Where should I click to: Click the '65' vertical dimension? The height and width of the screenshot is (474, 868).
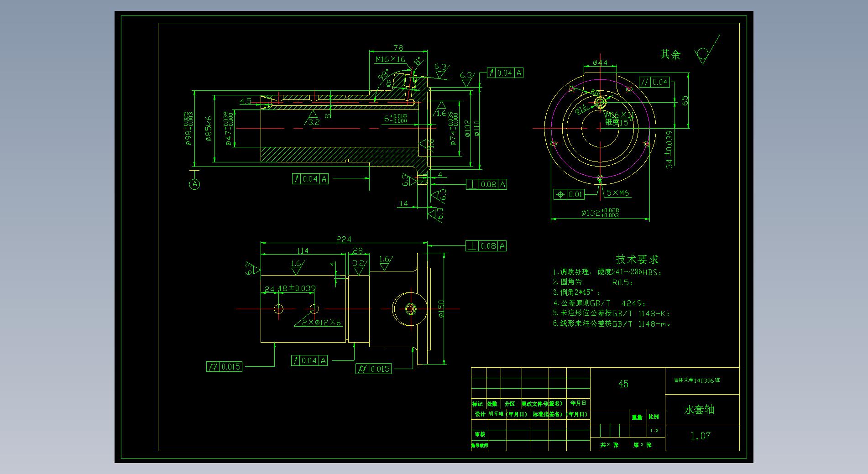(x=685, y=100)
